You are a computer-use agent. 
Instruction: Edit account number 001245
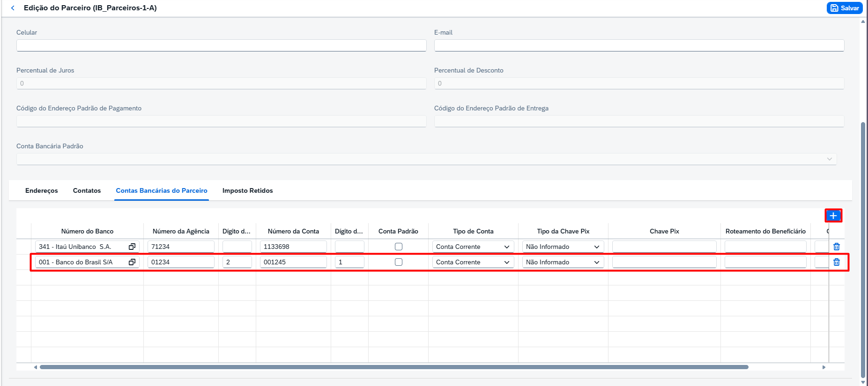pyautogui.click(x=293, y=262)
